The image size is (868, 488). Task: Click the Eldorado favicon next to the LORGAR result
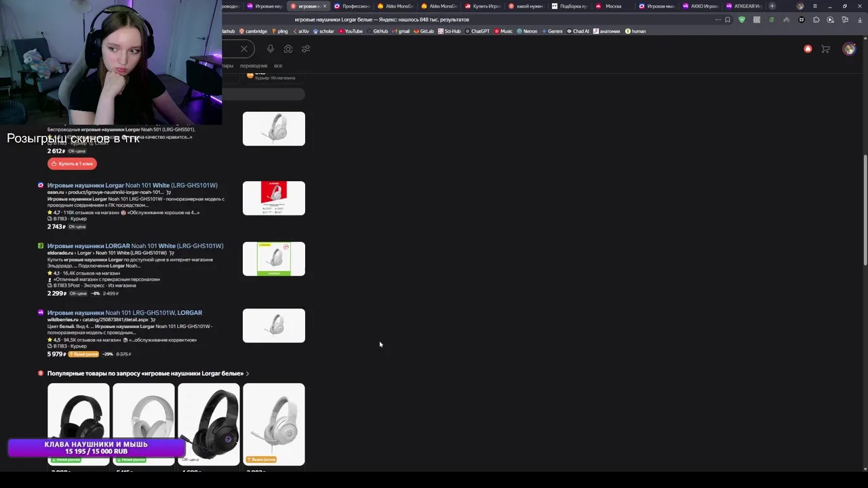pos(41,245)
